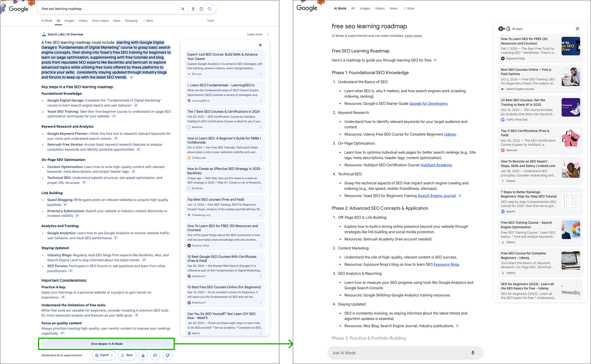Open the Google for Developers link
Viewport: 591px width, 364px height.
tap(428, 104)
